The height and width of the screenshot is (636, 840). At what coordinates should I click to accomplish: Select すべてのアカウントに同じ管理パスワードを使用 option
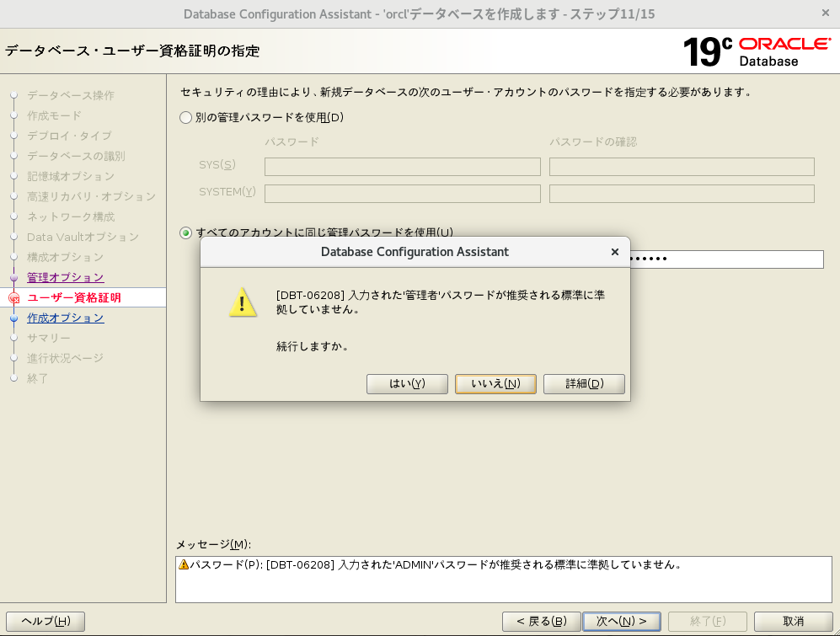point(186,232)
